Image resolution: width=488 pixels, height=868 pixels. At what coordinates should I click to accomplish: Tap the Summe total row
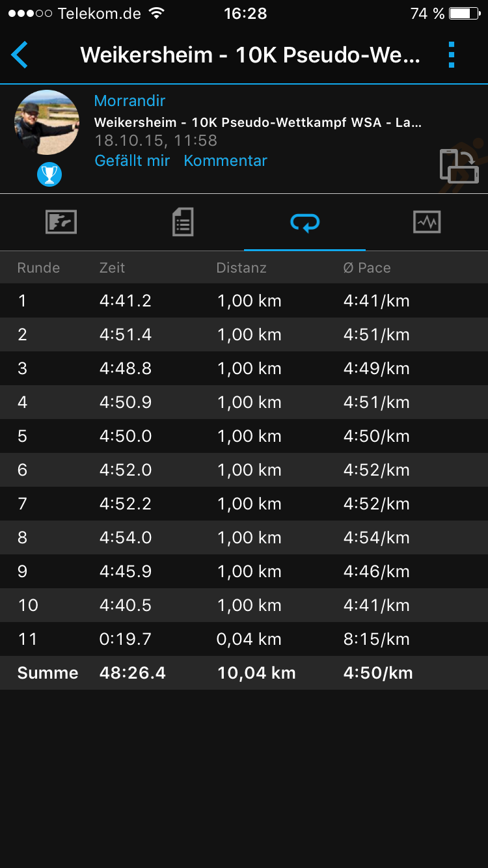244,673
